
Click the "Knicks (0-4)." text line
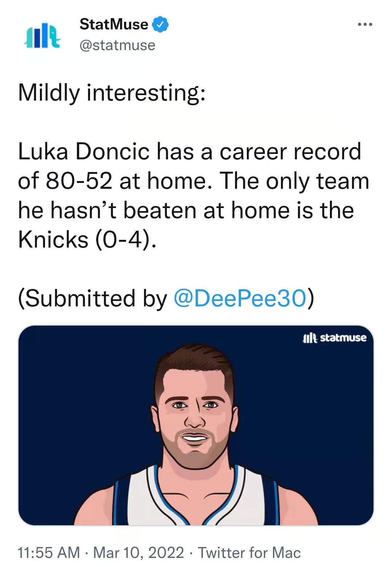pyautogui.click(x=87, y=240)
